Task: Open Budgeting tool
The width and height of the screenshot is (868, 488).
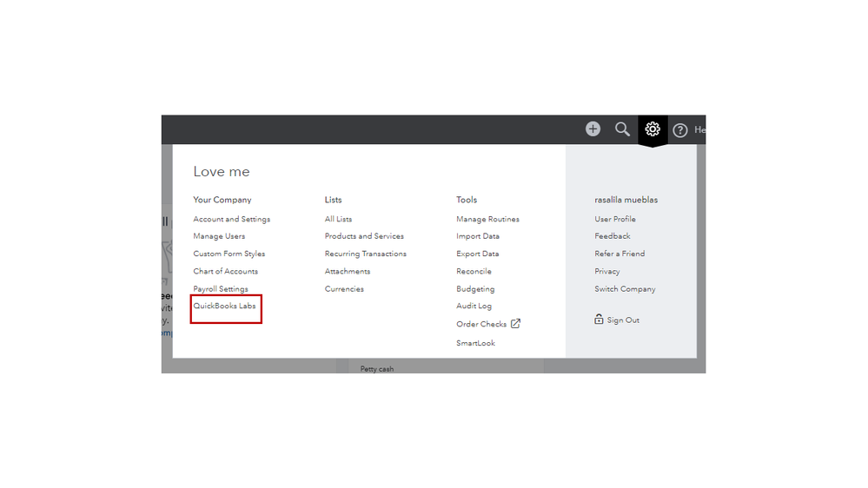Action: pos(475,289)
